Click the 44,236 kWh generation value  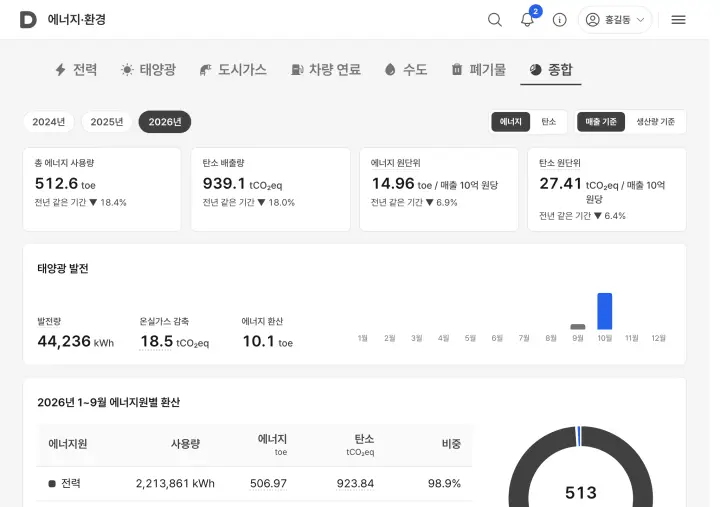(76, 341)
